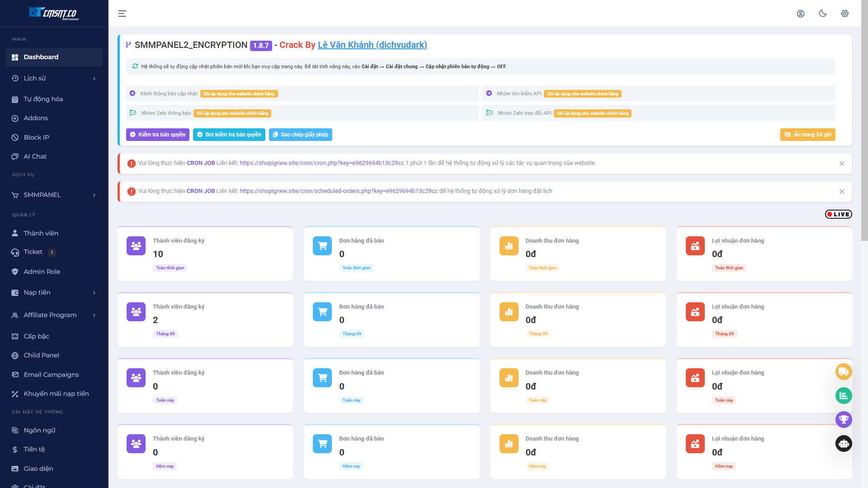
Task: Expand the SMMPANEL sidebar submenu
Action: (x=54, y=195)
